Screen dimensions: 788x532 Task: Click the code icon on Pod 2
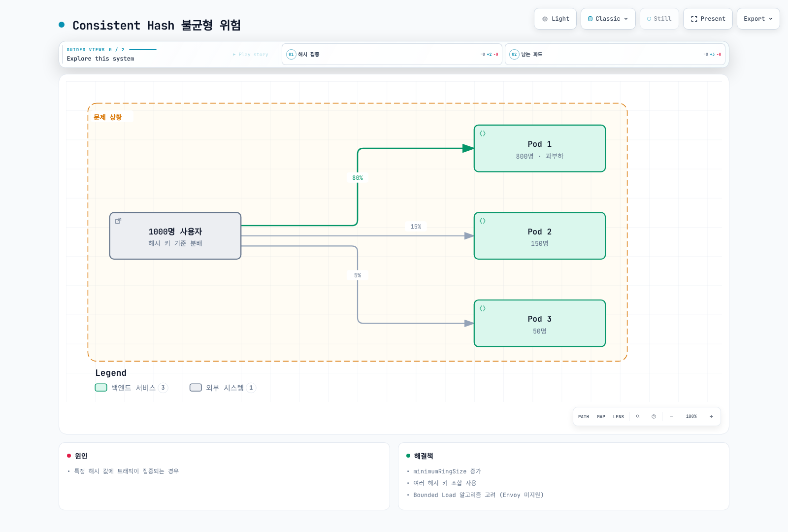[x=483, y=221]
